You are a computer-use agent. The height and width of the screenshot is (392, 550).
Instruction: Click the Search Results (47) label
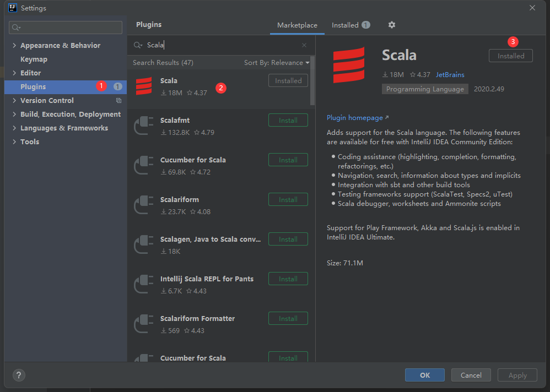tap(163, 63)
